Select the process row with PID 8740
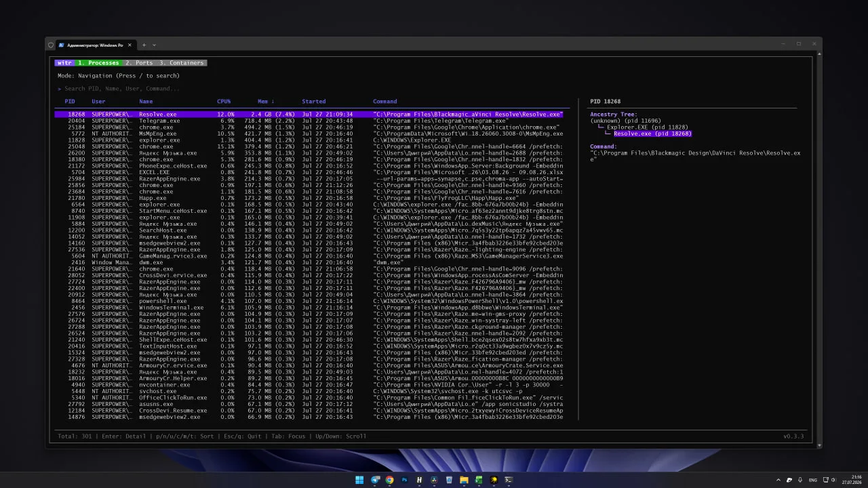868x488 pixels. click(x=309, y=211)
